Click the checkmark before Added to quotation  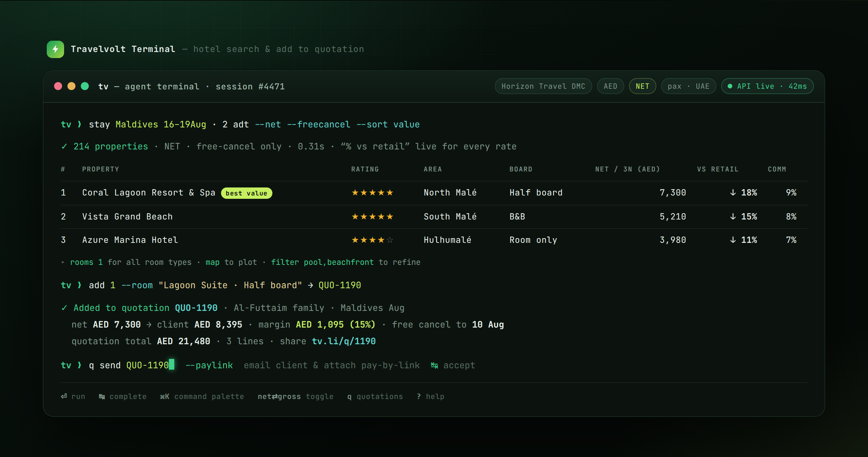(x=64, y=308)
